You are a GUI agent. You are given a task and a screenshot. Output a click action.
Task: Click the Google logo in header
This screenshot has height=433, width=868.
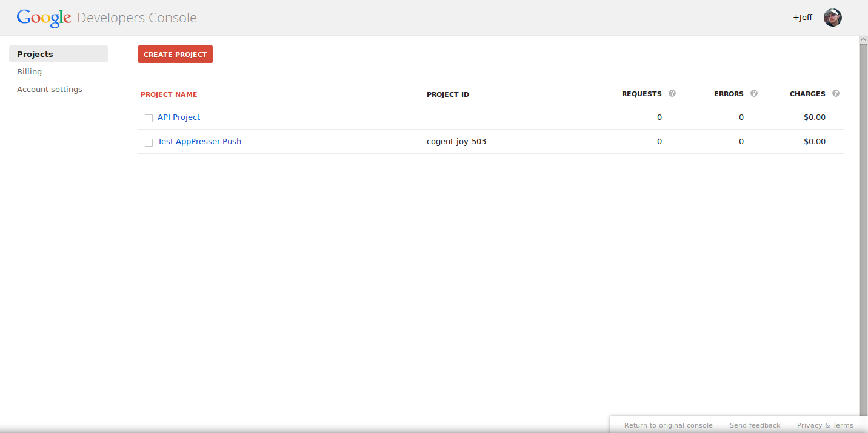click(44, 18)
